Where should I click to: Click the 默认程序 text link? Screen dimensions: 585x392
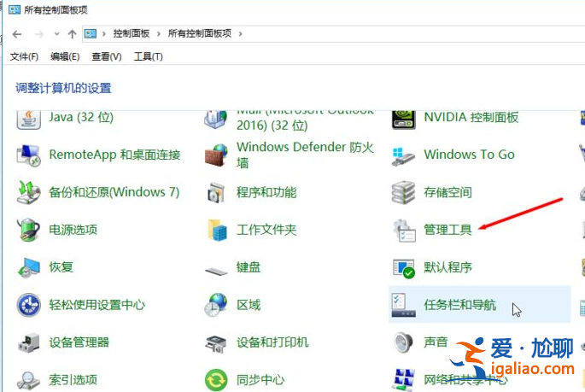click(448, 267)
